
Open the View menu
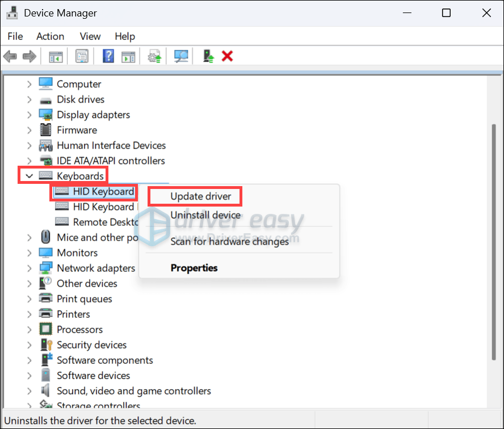point(90,36)
